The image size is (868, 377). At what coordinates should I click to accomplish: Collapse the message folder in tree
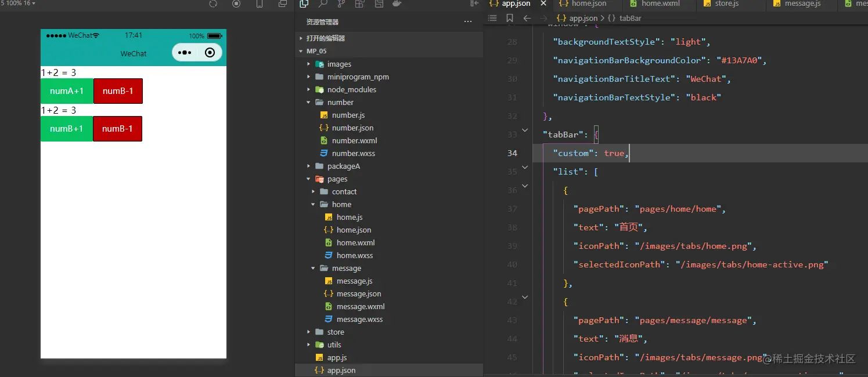click(x=389, y=268)
